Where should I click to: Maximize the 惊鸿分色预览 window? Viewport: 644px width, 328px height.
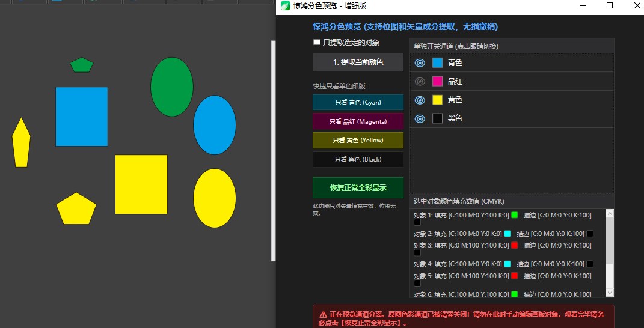click(x=610, y=6)
